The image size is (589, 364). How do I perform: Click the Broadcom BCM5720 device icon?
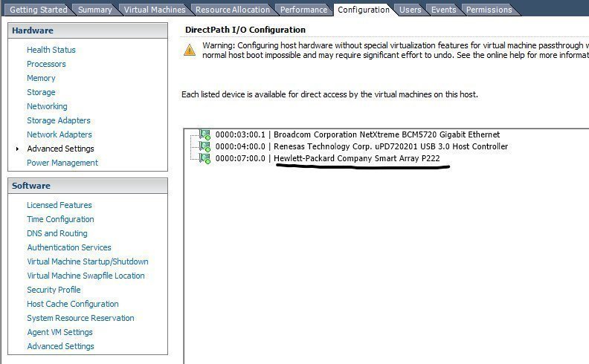tap(206, 134)
